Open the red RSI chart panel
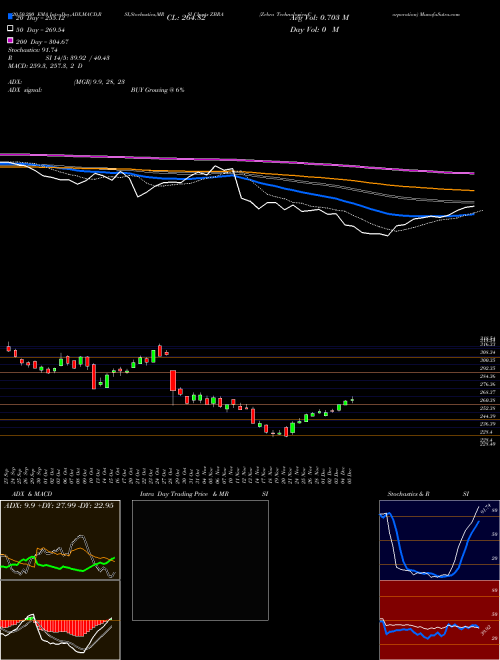Viewport: 500px width, 660px height. pyautogui.click(x=439, y=620)
